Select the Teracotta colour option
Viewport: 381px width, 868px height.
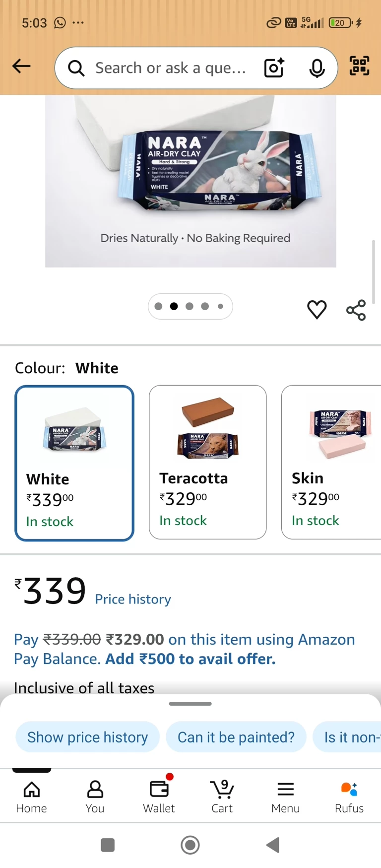click(207, 462)
